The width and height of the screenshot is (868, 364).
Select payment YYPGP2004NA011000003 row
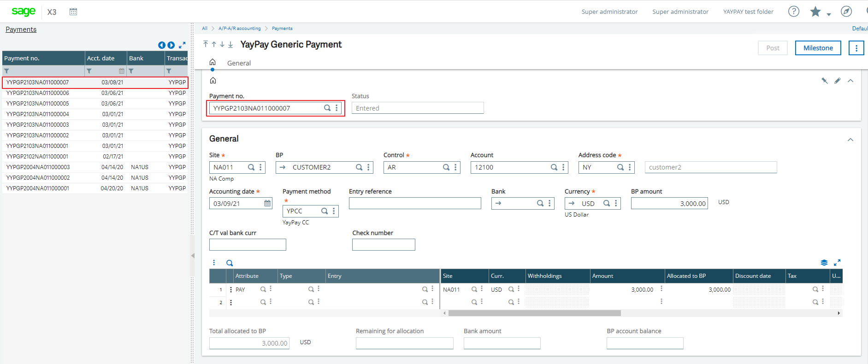coord(95,167)
